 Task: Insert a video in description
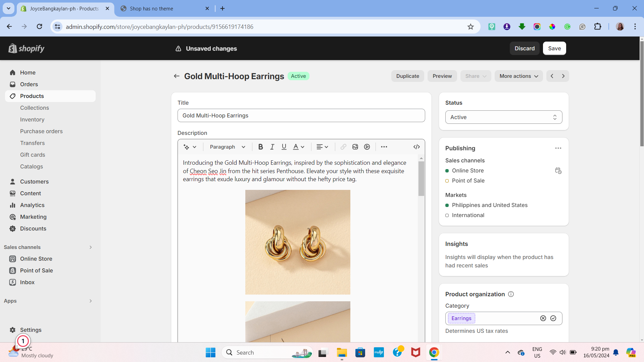367,147
